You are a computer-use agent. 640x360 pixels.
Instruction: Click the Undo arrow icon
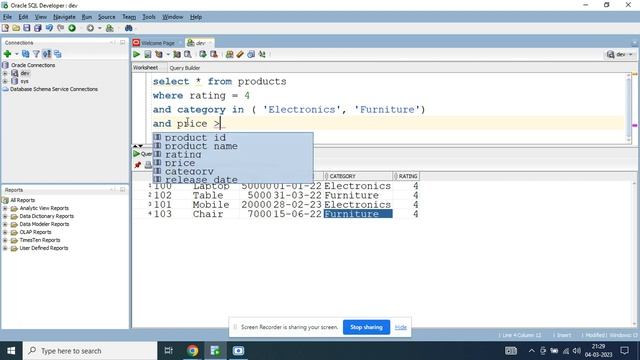pos(49,28)
